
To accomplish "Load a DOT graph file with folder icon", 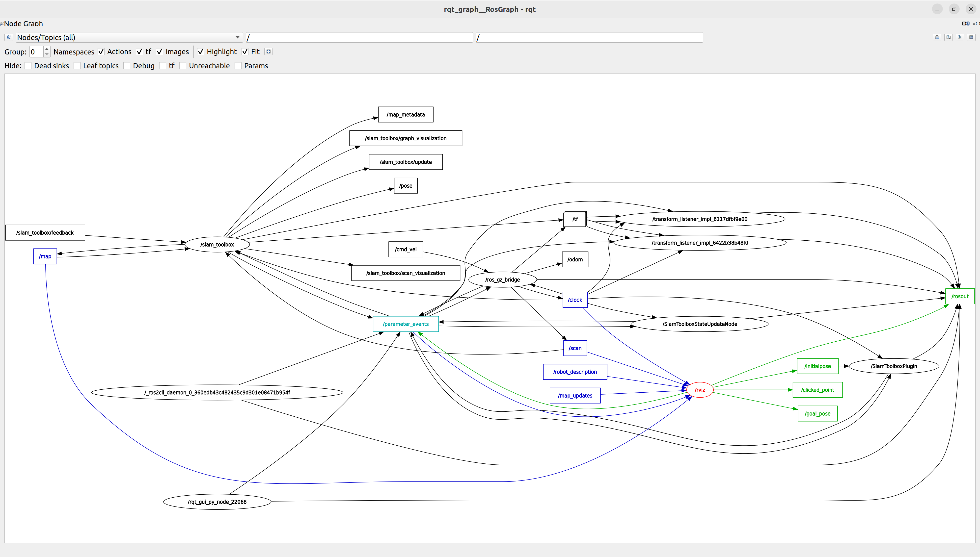I will (x=937, y=37).
